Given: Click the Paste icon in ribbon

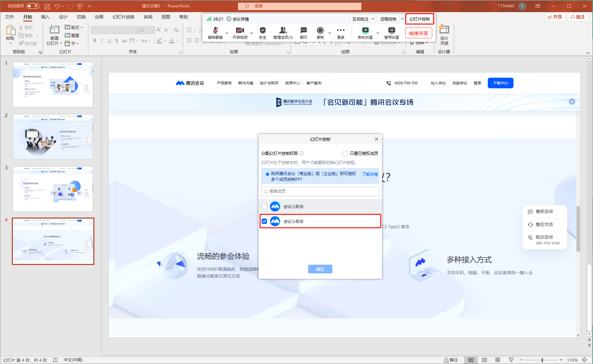Looking at the screenshot, I should coord(10,31).
